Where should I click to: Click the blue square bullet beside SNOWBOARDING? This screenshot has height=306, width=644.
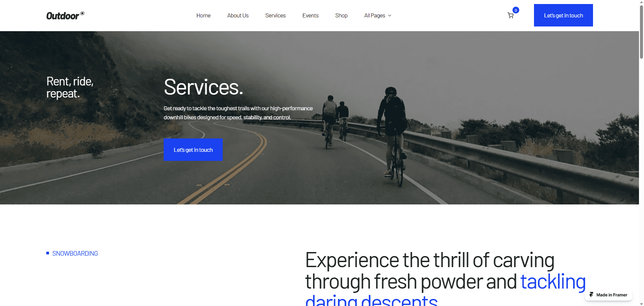tap(48, 253)
